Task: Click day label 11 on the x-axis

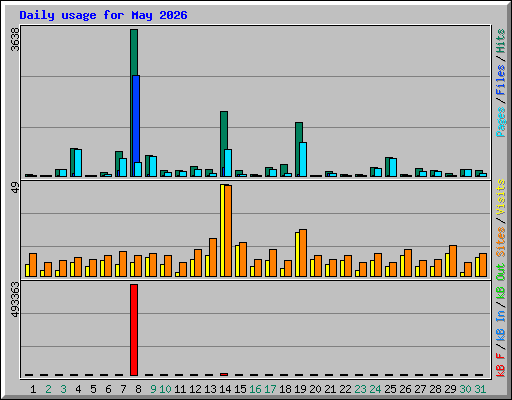Action: coord(180,389)
